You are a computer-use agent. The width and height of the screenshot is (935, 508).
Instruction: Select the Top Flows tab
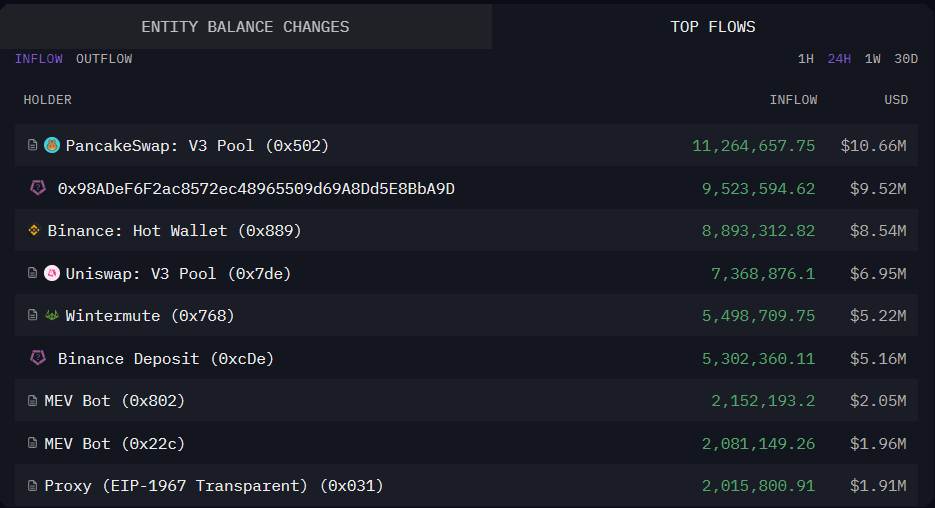click(x=713, y=27)
